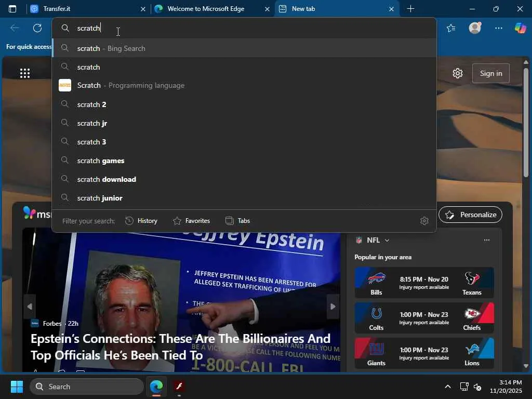Image resolution: width=532 pixels, height=399 pixels.
Task: Open new tab page settings gear
Action: pos(458,73)
